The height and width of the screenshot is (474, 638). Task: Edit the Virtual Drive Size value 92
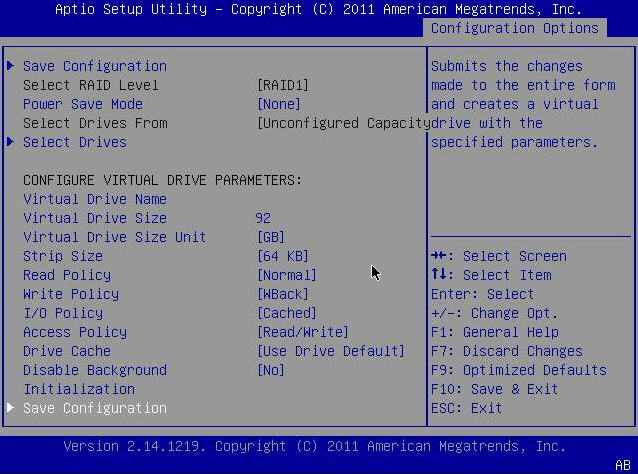pos(263,218)
